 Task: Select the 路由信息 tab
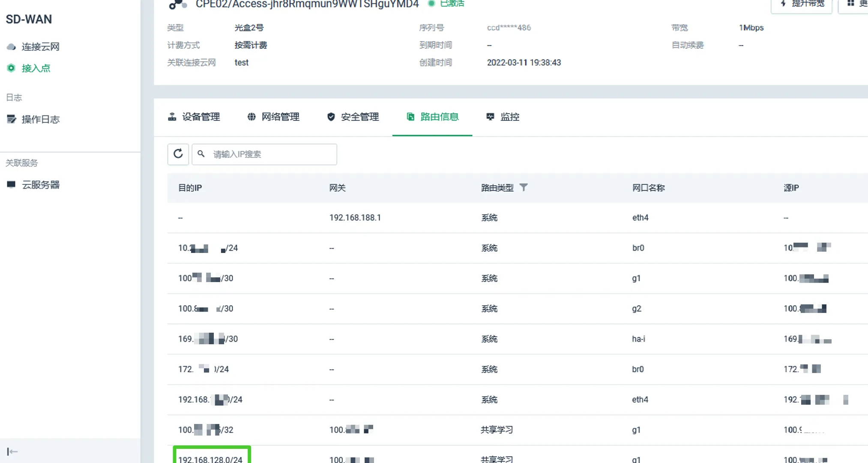432,117
